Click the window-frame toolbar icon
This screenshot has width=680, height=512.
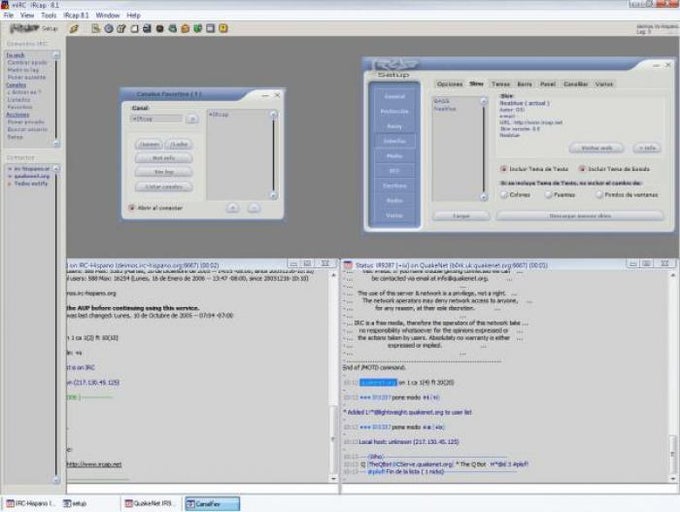pos(210,29)
